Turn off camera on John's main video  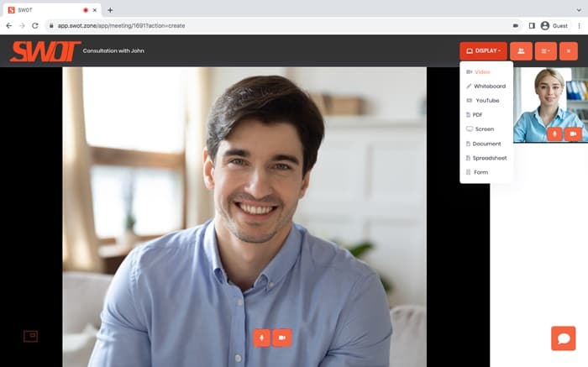(282, 337)
